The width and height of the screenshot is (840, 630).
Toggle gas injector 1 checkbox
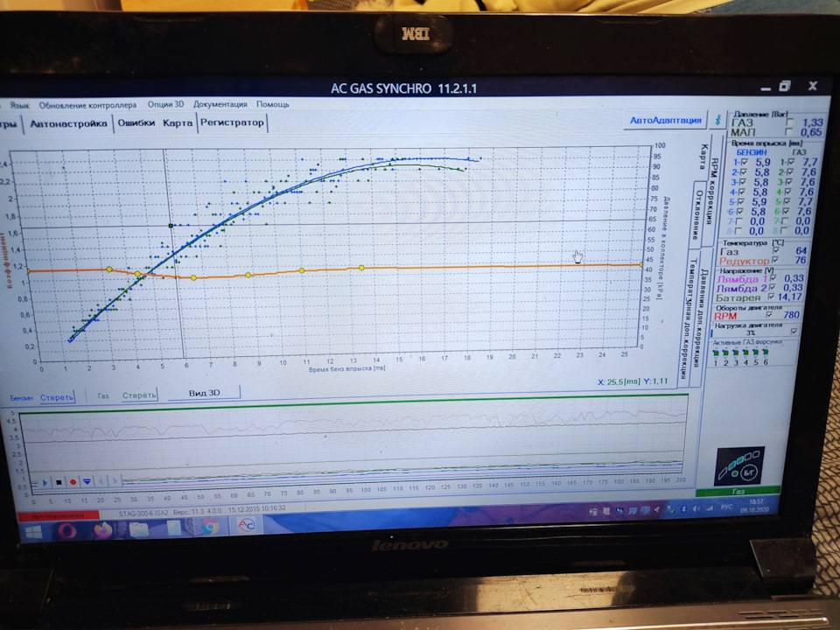pyautogui.click(x=791, y=162)
